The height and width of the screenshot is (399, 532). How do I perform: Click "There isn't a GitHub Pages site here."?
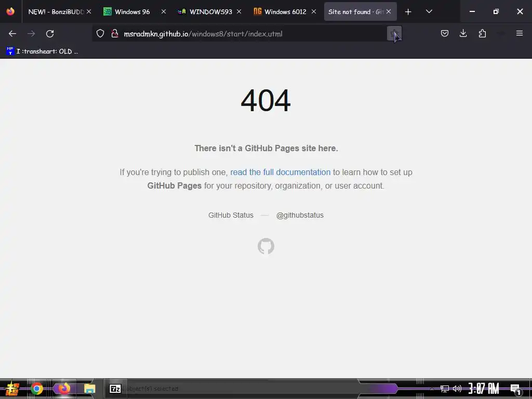coord(266,148)
